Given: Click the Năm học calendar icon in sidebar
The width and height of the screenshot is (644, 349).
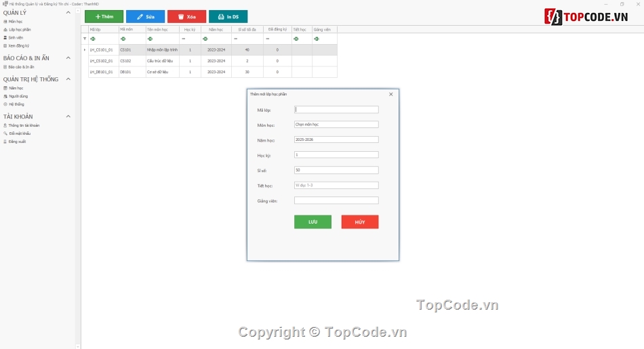Looking at the screenshot, I should [5, 88].
